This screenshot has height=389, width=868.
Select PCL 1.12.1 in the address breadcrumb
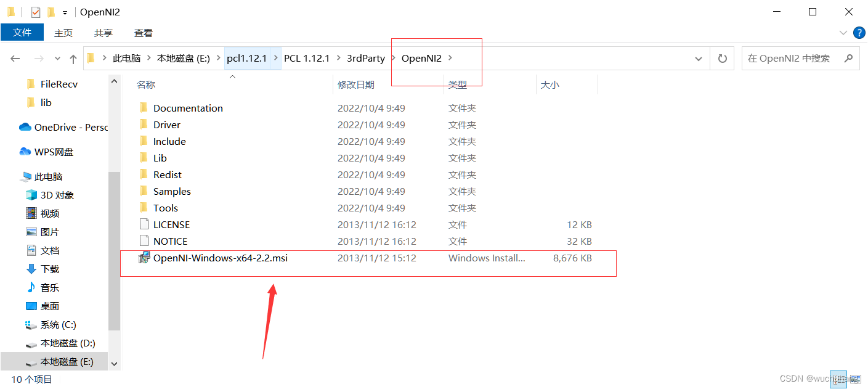click(306, 59)
